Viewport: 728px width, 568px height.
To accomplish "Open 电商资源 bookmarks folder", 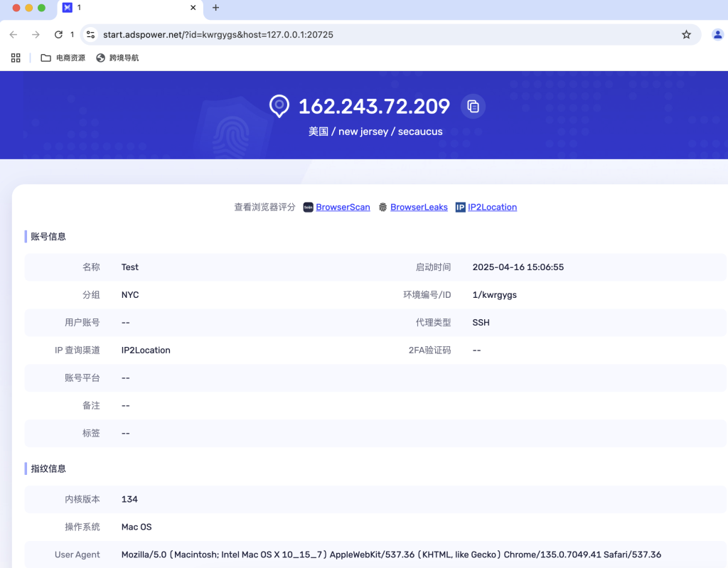I will coord(63,58).
